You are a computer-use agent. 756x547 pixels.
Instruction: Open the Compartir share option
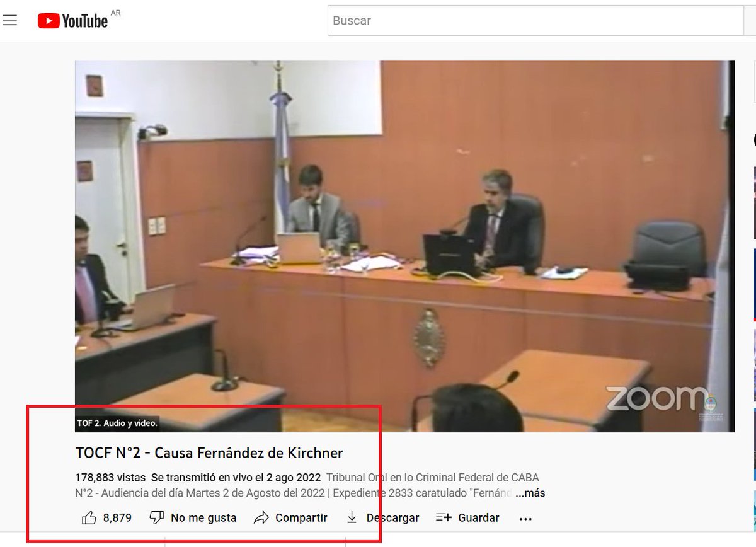pos(290,518)
